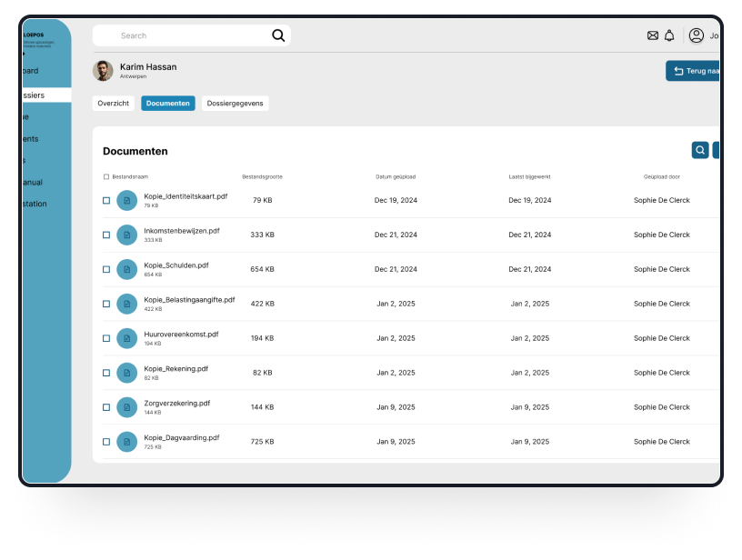Open Kopie_Schulden.pdf file name
The image size is (742, 560).
[x=176, y=265]
